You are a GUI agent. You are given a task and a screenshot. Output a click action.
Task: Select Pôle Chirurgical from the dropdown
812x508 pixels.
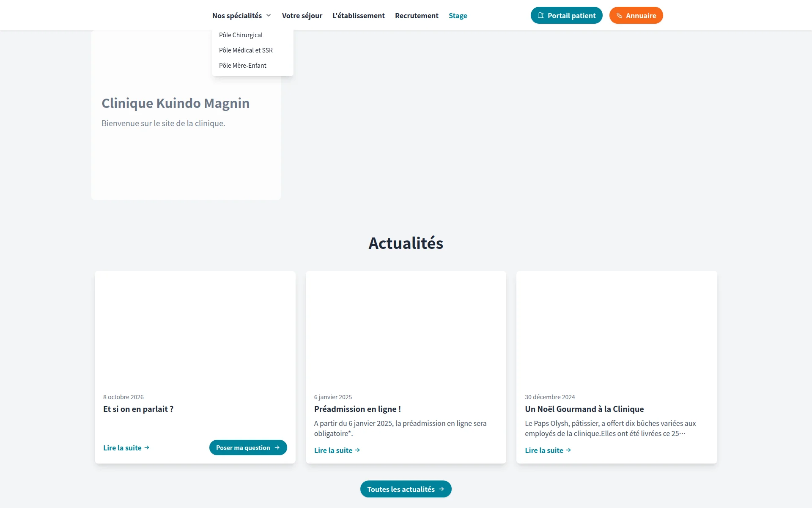click(x=252, y=35)
